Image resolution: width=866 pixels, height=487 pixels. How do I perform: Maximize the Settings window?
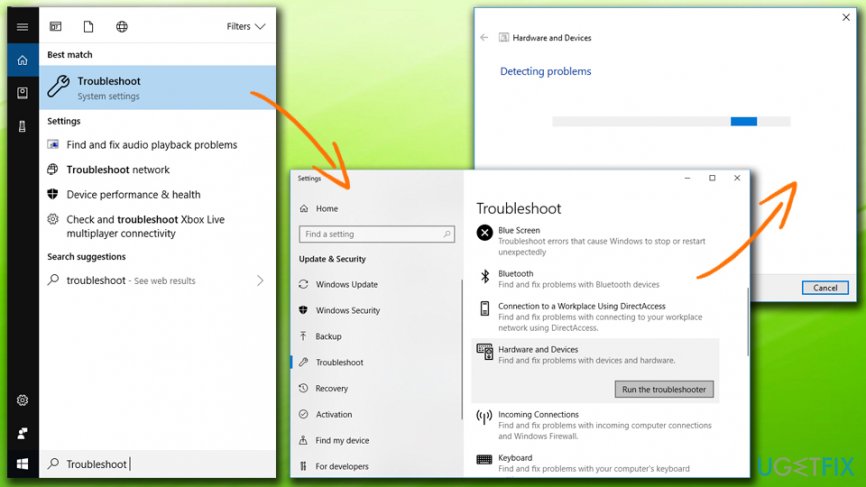[x=712, y=178]
